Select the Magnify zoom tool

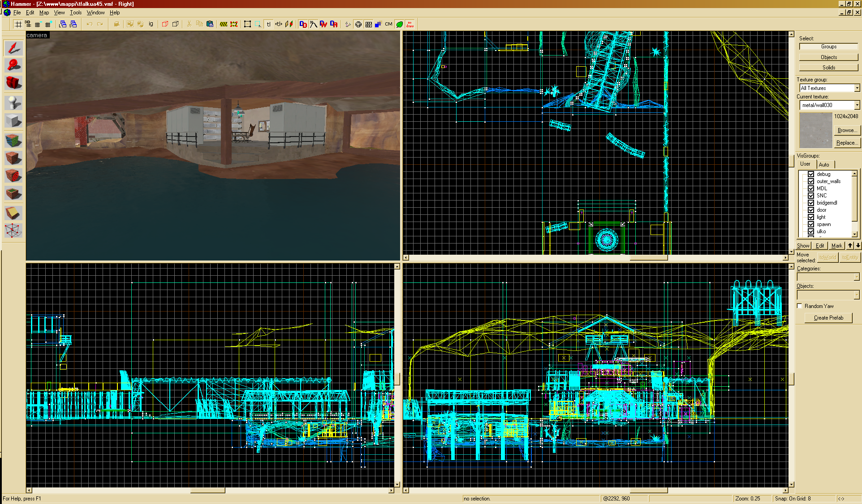tap(13, 65)
